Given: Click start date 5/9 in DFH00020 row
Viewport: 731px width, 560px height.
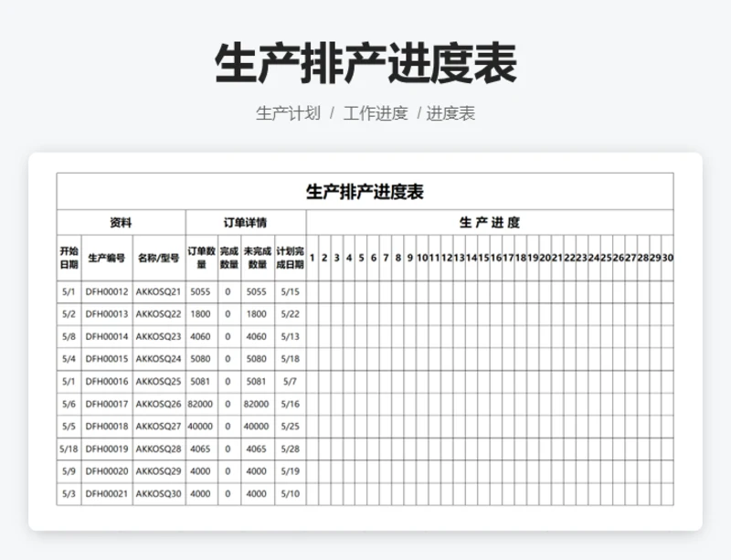Looking at the screenshot, I should 69,471.
